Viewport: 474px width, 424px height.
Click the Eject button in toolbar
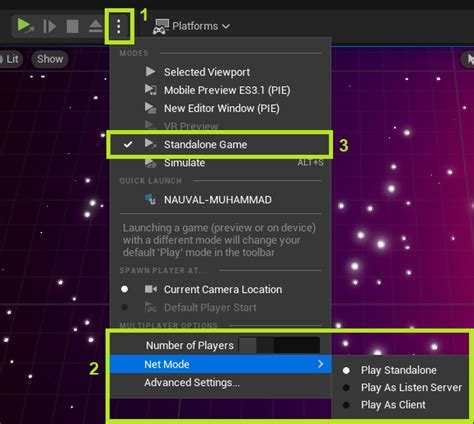pyautogui.click(x=95, y=26)
